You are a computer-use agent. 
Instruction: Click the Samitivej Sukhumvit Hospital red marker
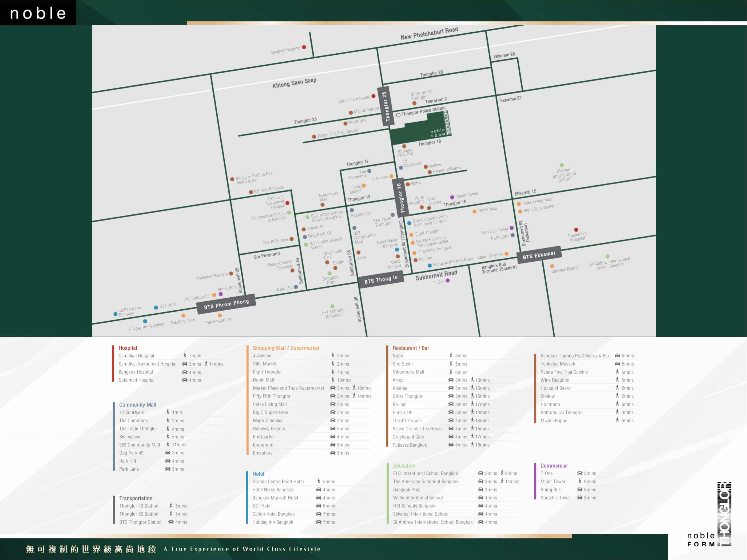[x=287, y=203]
